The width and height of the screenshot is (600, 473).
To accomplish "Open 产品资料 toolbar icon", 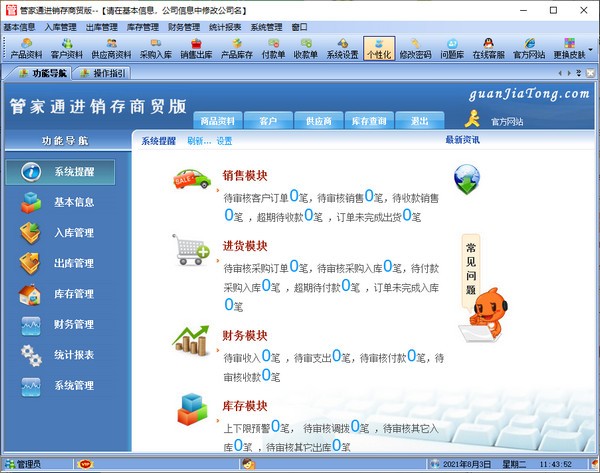I will click(26, 49).
